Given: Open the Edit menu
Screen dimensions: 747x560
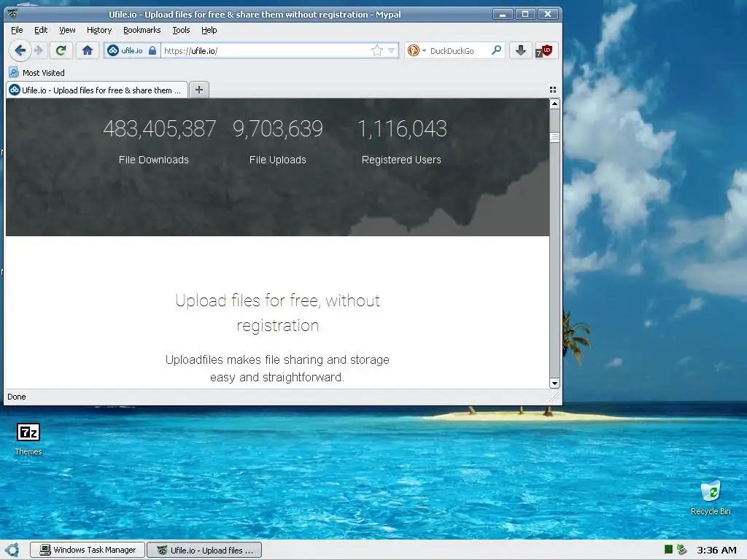Looking at the screenshot, I should click(x=41, y=30).
